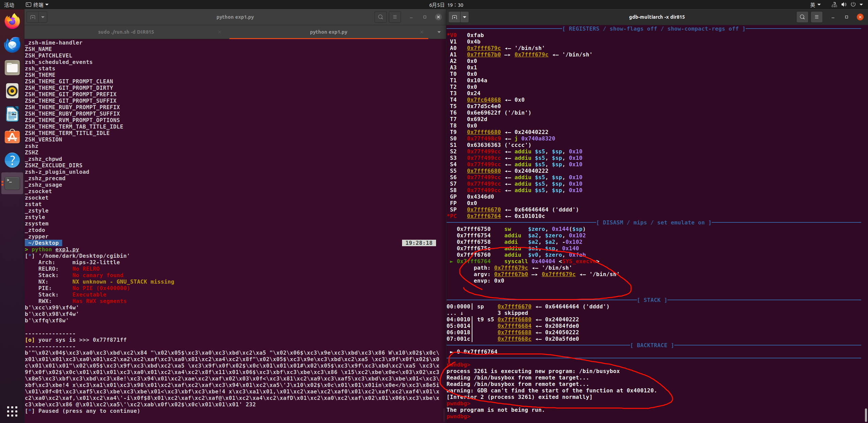Click the DISASM / mips section header
This screenshot has height=423, width=868.
(654, 222)
